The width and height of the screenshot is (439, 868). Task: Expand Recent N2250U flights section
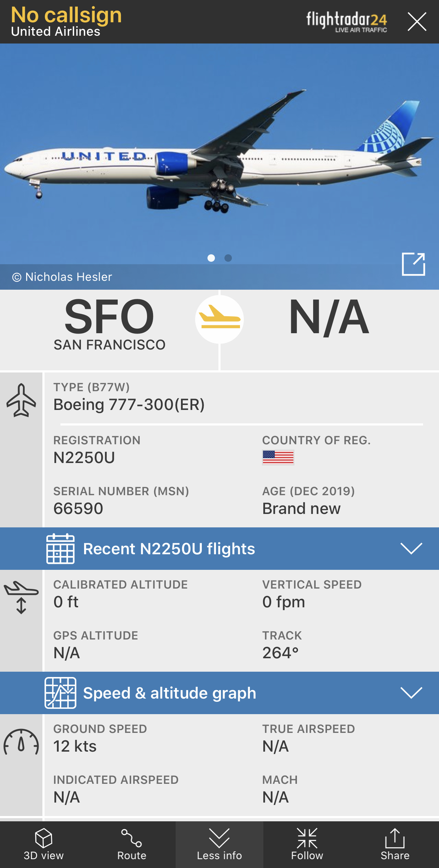coord(411,549)
